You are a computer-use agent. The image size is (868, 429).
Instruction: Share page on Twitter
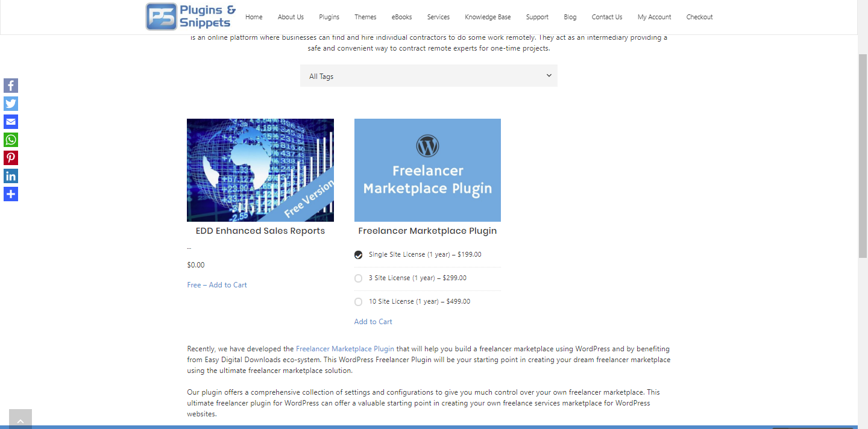tap(11, 104)
